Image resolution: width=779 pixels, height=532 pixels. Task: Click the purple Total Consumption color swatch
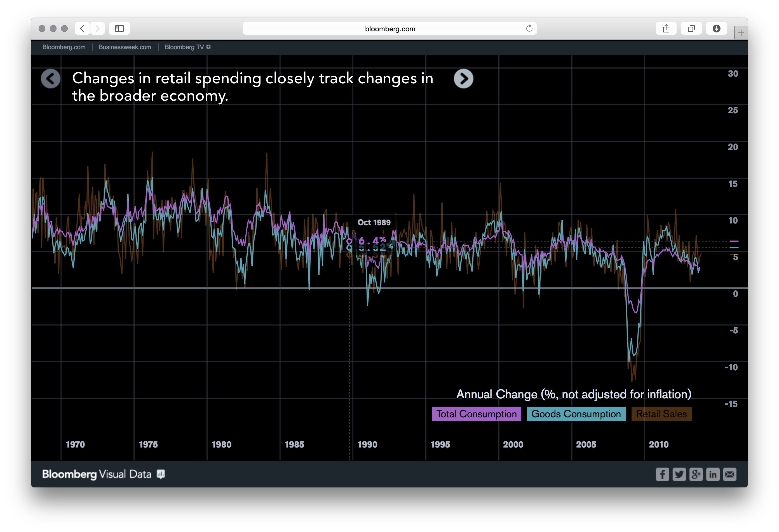(x=476, y=414)
